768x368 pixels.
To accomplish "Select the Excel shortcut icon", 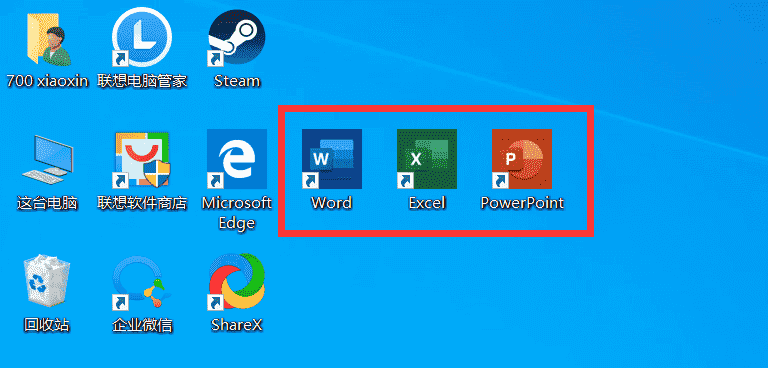I will 427,159.
